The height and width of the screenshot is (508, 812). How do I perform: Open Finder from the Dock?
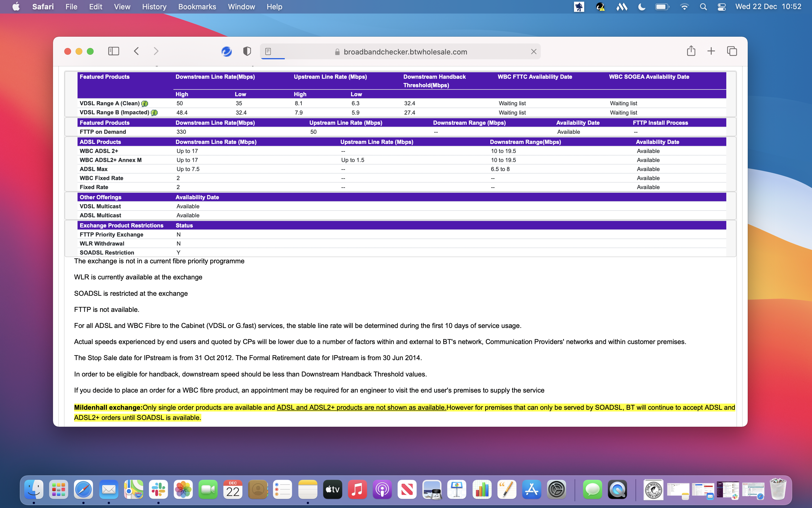pos(34,489)
